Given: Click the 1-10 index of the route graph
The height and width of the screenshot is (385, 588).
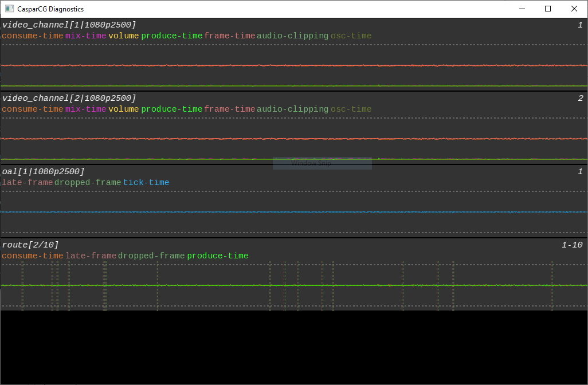Looking at the screenshot, I should pos(572,245).
